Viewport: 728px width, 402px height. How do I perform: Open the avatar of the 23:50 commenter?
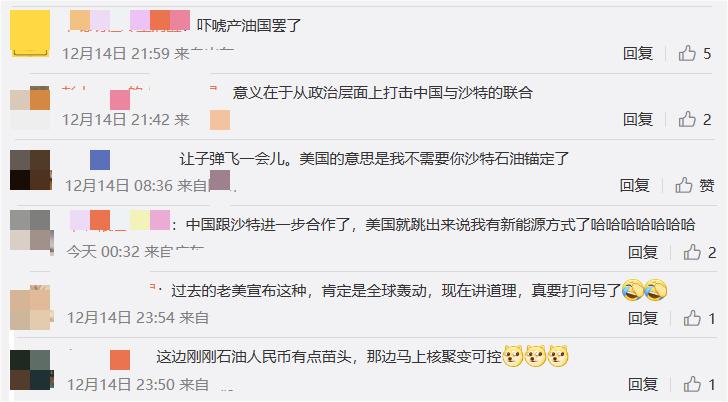pos(31,370)
